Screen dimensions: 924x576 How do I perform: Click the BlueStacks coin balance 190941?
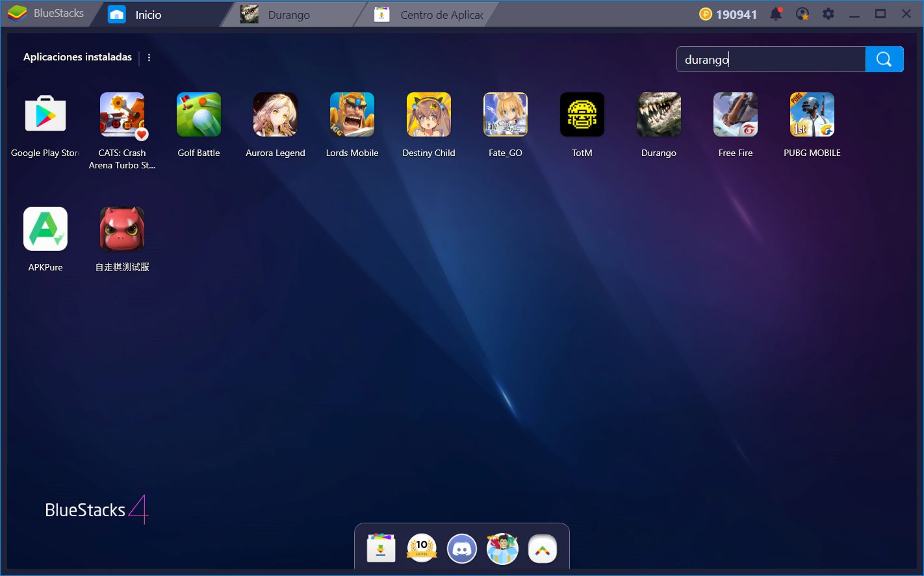pos(728,14)
